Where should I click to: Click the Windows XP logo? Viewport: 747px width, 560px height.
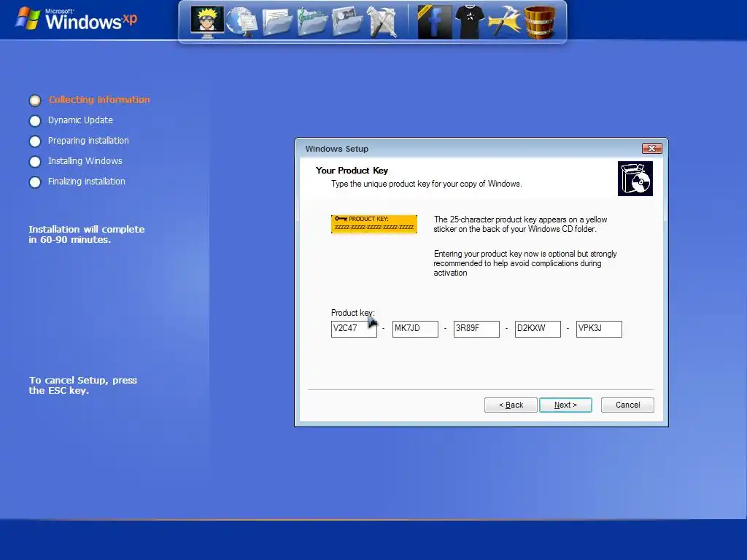coord(76,19)
